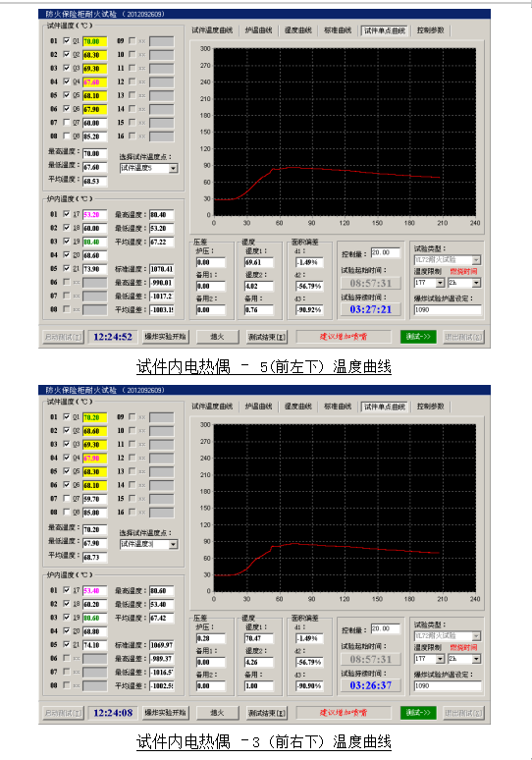Click the 熄火 button in the lower window
The width and height of the screenshot is (532, 760).
point(217,713)
